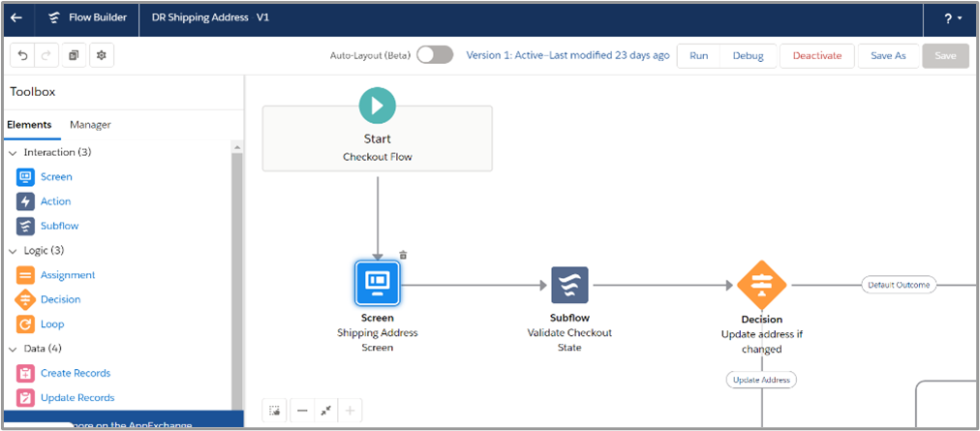
Task: Select the Screen label in toolbox
Action: click(56, 177)
